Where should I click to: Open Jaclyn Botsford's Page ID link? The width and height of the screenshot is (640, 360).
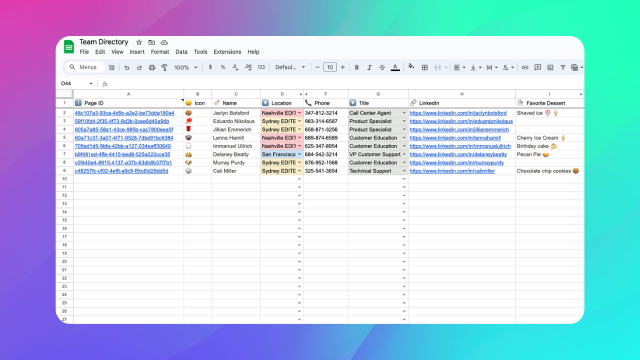tap(124, 113)
